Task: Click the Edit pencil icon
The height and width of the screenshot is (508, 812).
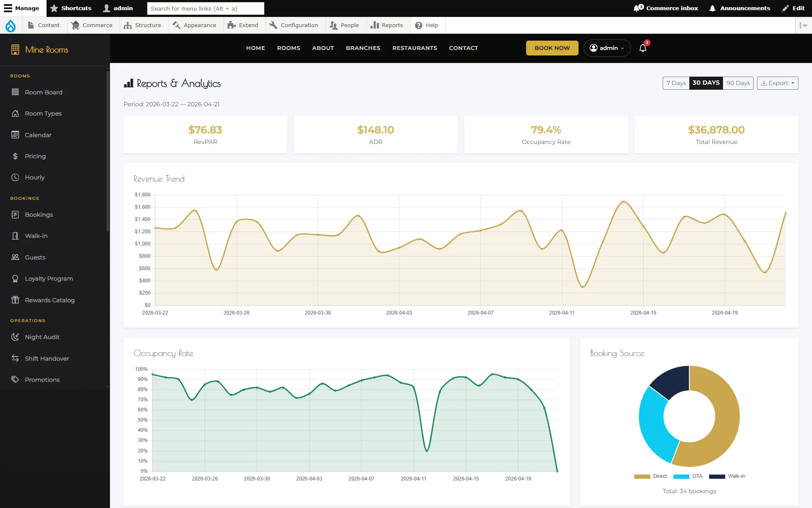Action: click(785, 8)
